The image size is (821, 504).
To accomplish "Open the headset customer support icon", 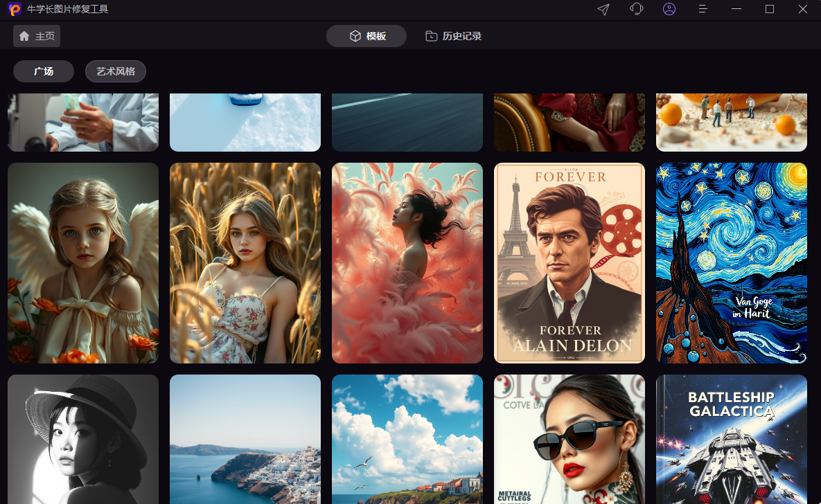I will point(636,10).
